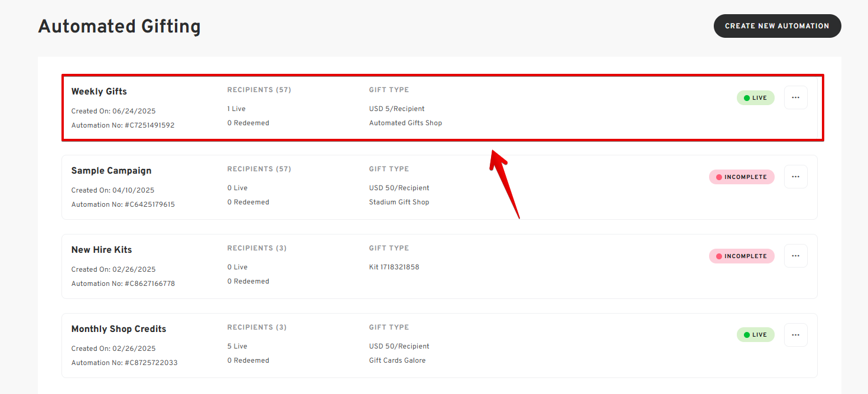
Task: Open the New Hire Kits automation title
Action: (102, 250)
